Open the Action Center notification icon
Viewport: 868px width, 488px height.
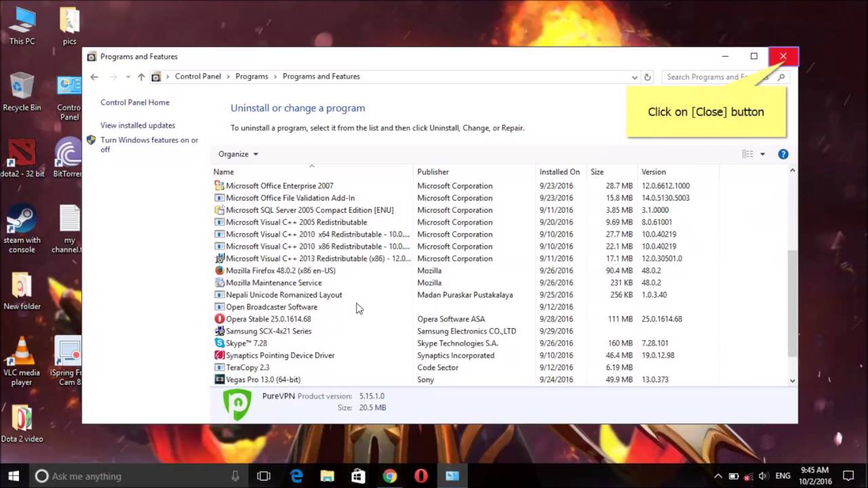[848, 476]
